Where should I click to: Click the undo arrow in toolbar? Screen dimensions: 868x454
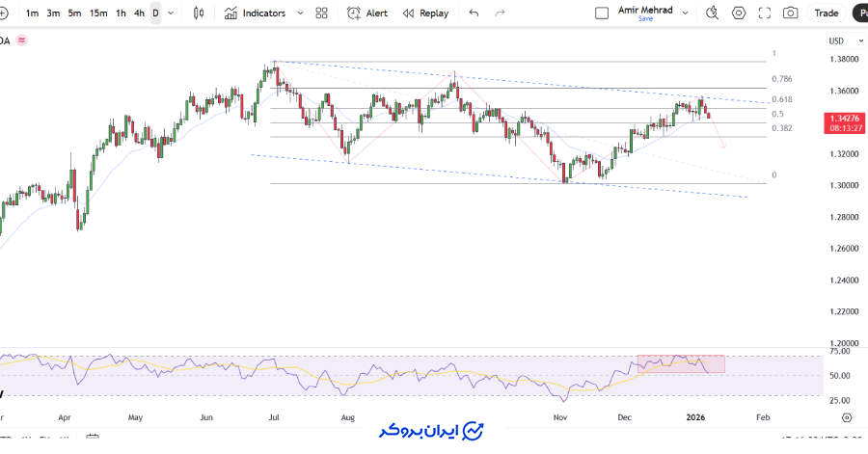pyautogui.click(x=473, y=13)
